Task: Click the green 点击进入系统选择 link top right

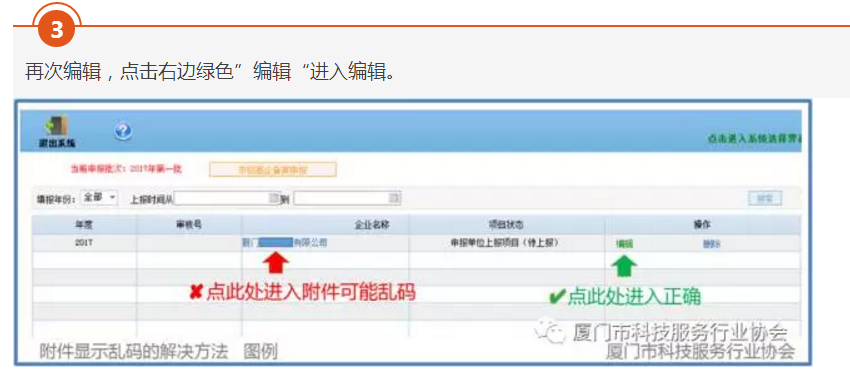Action: pyautogui.click(x=755, y=139)
